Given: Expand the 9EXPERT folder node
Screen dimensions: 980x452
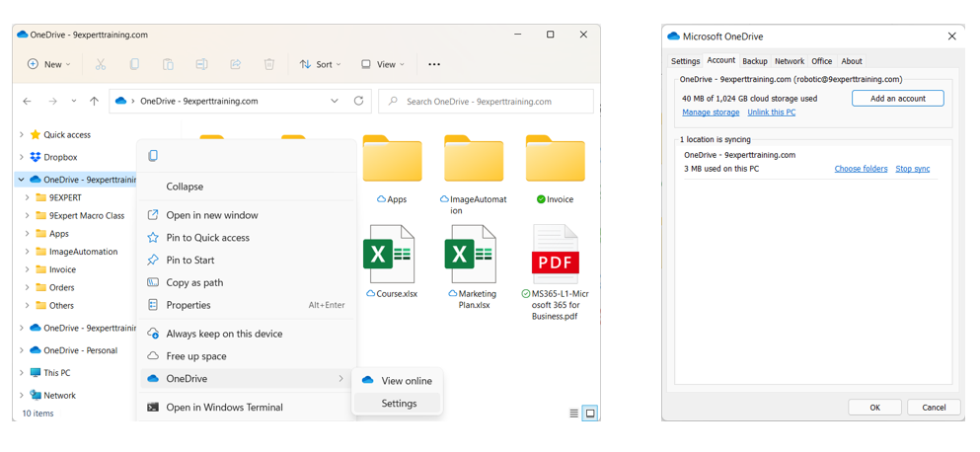Looking at the screenshot, I should tap(27, 197).
